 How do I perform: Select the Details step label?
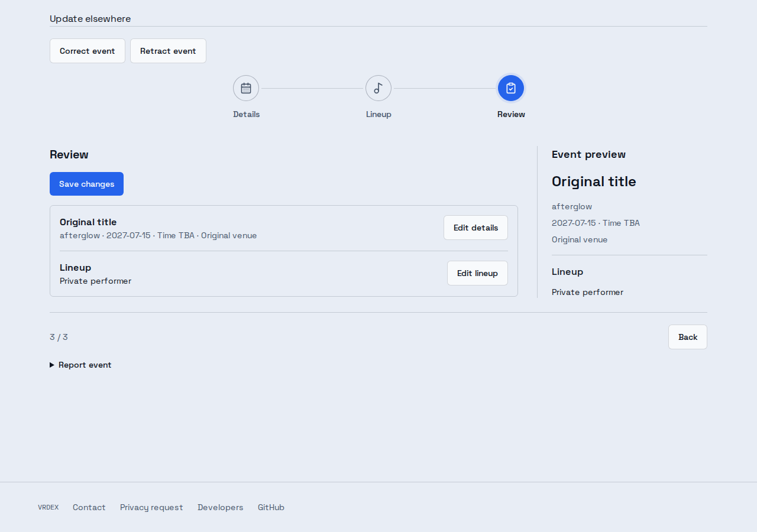click(246, 114)
